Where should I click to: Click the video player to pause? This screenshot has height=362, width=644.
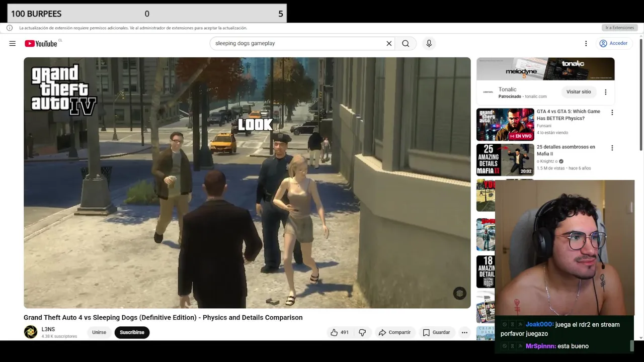pyautogui.click(x=247, y=183)
